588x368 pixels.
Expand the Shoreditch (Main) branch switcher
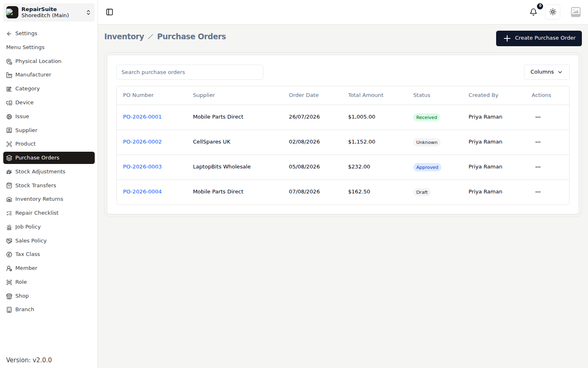(49, 12)
